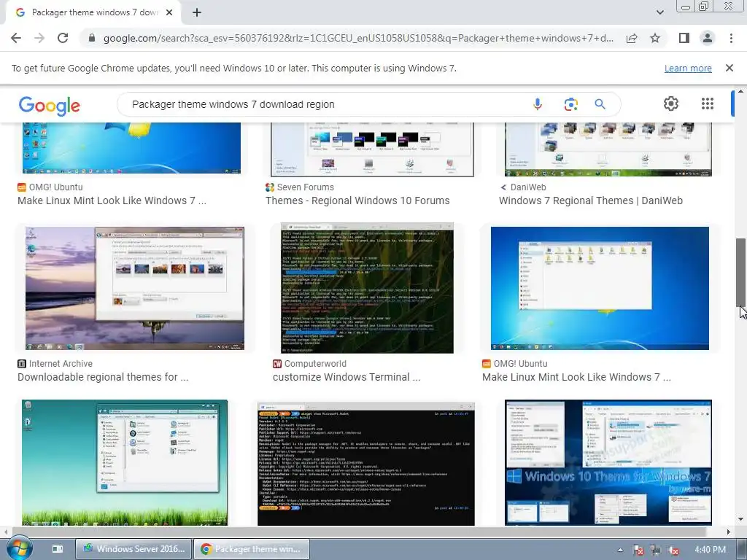The image size is (747, 560).
Task: Click the scrollbar down arrow
Action: [x=740, y=519]
